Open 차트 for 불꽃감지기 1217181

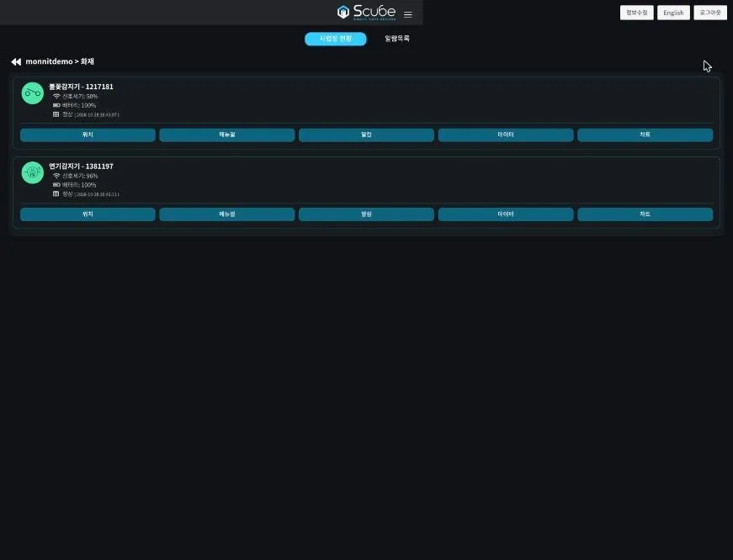(645, 135)
